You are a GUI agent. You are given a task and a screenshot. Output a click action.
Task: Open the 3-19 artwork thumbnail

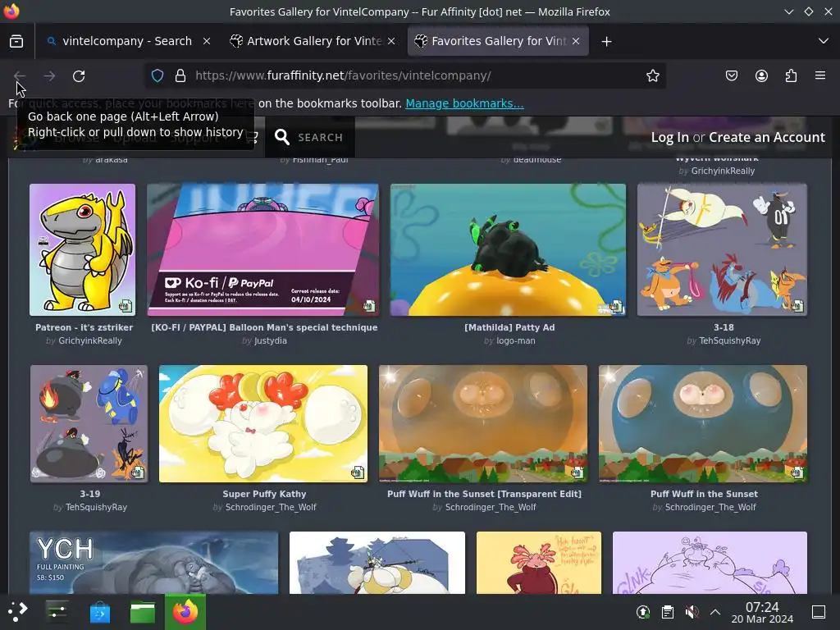click(89, 424)
